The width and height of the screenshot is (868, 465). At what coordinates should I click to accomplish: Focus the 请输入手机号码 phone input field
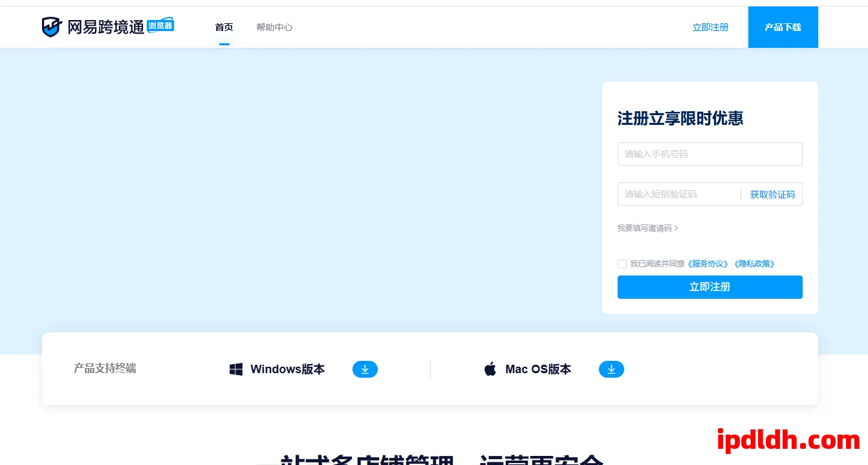pyautogui.click(x=710, y=154)
